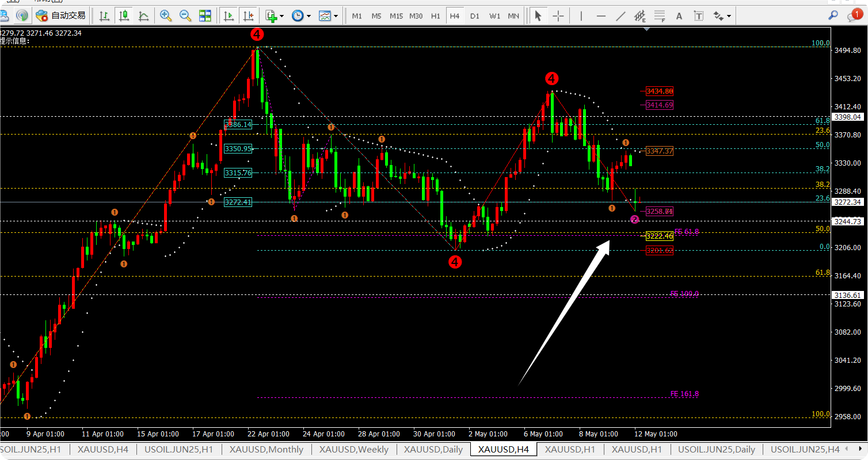This screenshot has height=460, width=868.
Task: Select the candlestick chart type icon
Action: 124,16
